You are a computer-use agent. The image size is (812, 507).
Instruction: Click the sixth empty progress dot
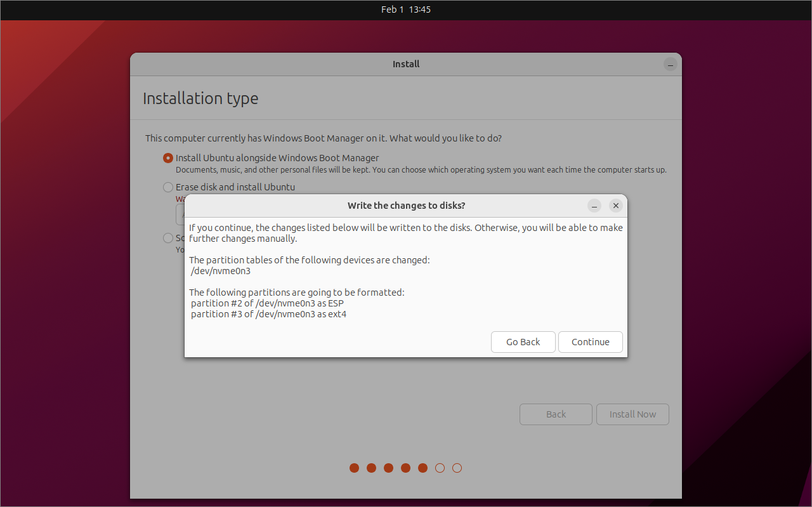(440, 468)
